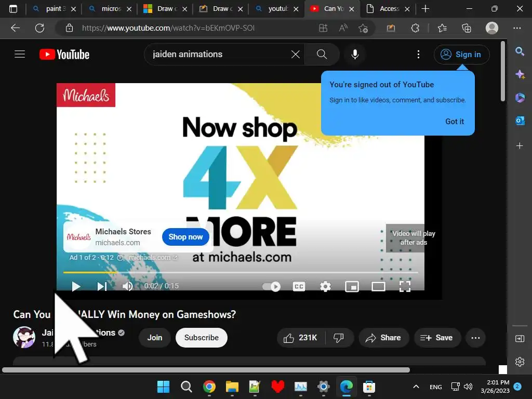Mute the video volume
Screen dimensions: 532x399
tap(128, 286)
